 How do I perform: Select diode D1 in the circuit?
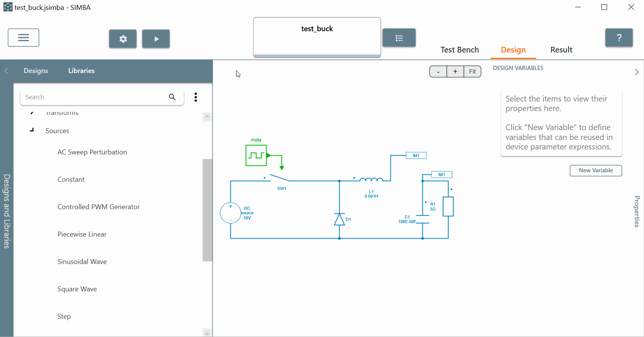point(339,219)
